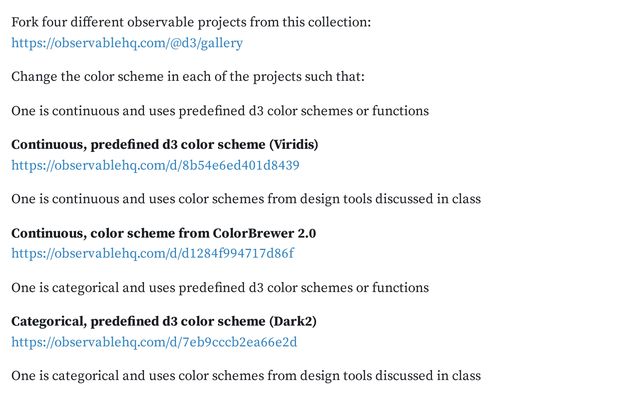
Task: Follow the link ending in d1284f994717d86f
Action: [152, 253]
